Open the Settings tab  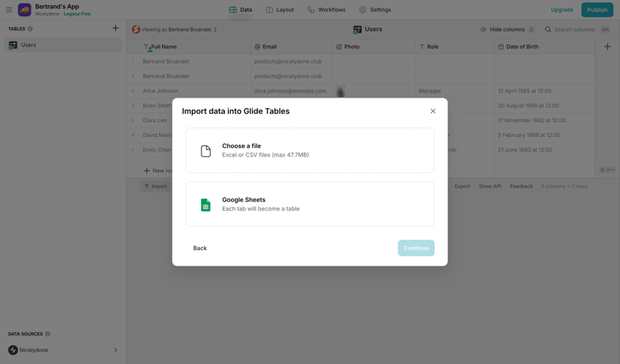coord(375,9)
